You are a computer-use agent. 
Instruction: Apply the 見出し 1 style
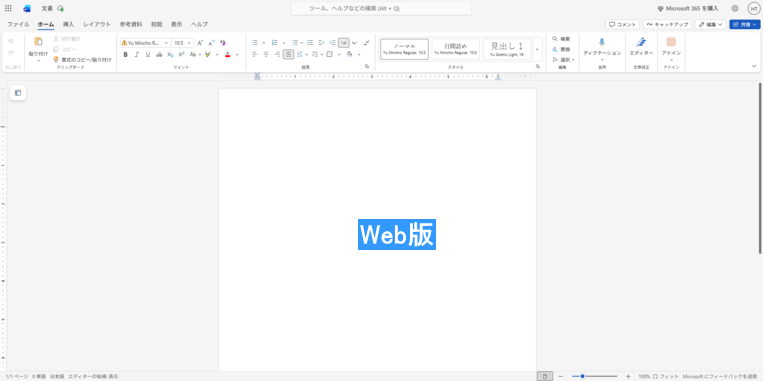507,49
